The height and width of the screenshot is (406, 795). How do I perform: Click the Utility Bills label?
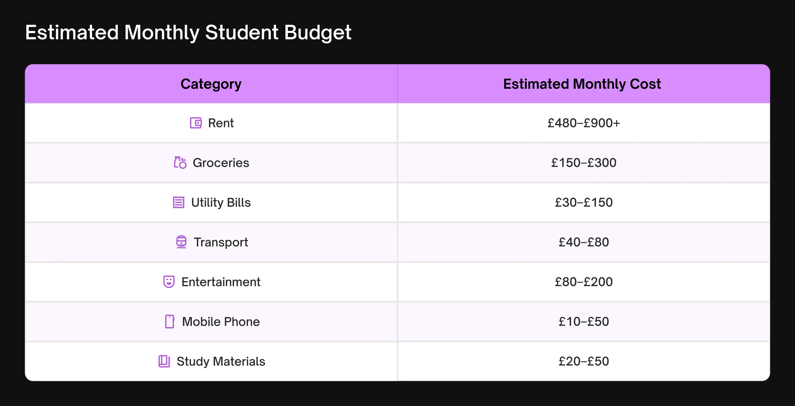click(221, 202)
